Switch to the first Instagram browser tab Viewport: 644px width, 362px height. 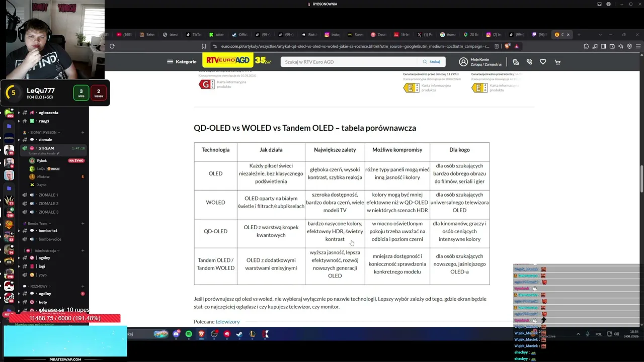(333, 35)
